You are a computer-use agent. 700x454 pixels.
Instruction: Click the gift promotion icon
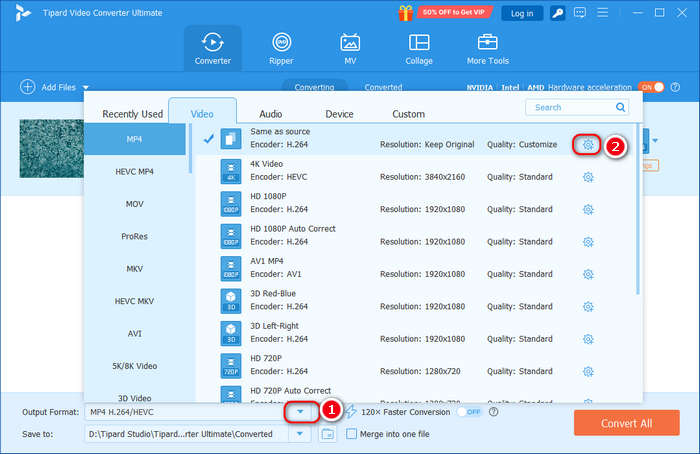[x=406, y=13]
